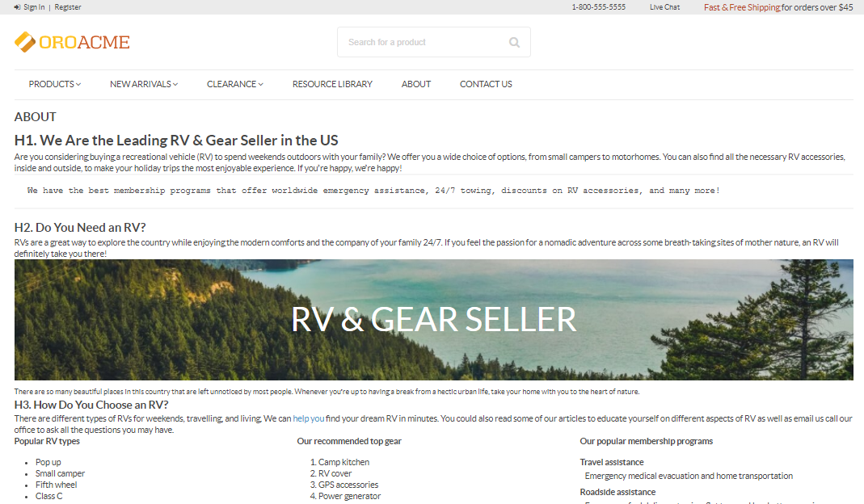Click the OroAcme logo
The width and height of the screenshot is (864, 504).
point(72,42)
